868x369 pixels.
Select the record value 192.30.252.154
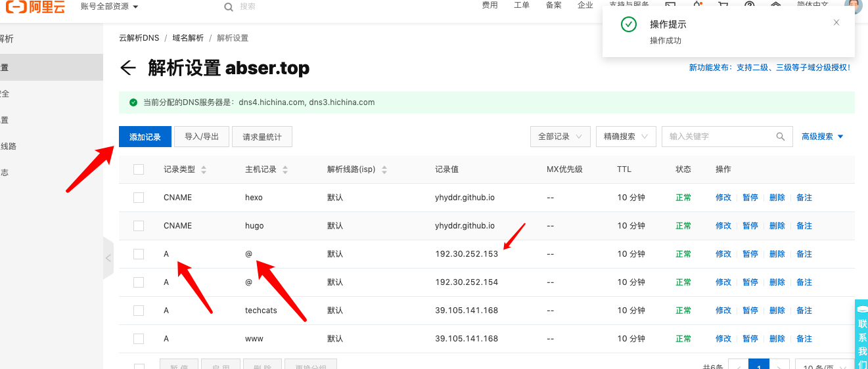(x=467, y=282)
